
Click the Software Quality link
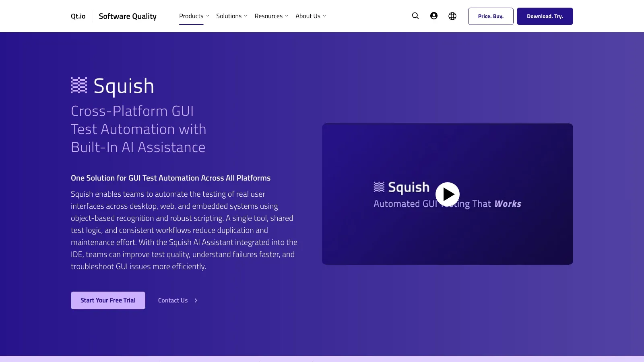[x=128, y=16]
